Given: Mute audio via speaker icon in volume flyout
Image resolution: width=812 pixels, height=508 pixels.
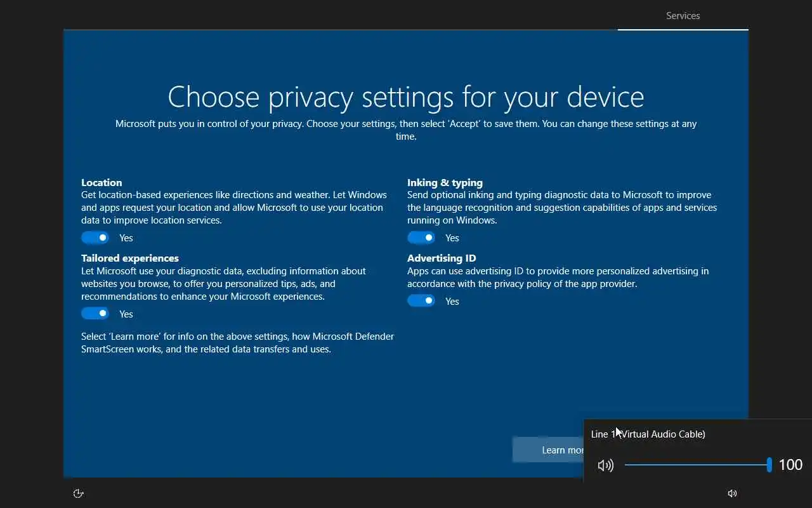Looking at the screenshot, I should [606, 465].
